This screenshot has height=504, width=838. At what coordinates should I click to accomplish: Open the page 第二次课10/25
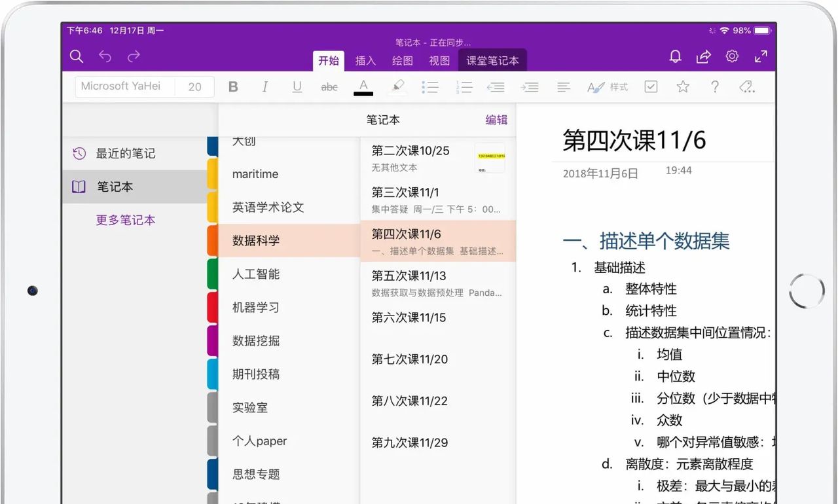438,158
